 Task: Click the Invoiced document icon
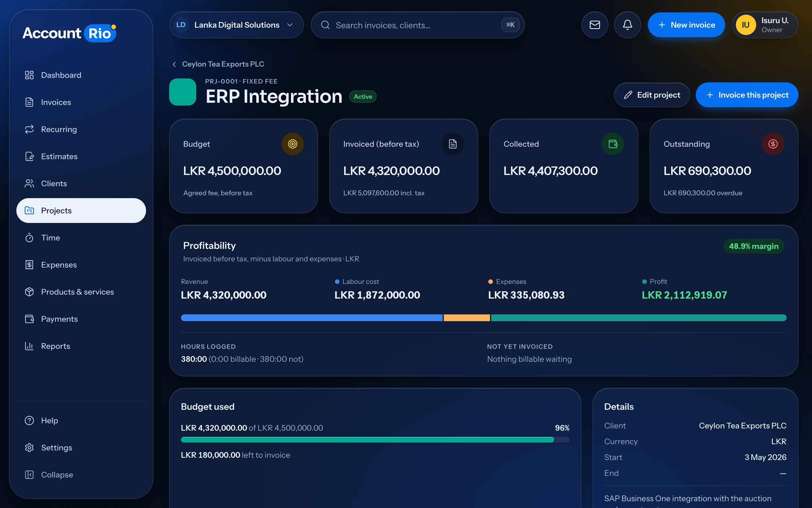pos(453,144)
